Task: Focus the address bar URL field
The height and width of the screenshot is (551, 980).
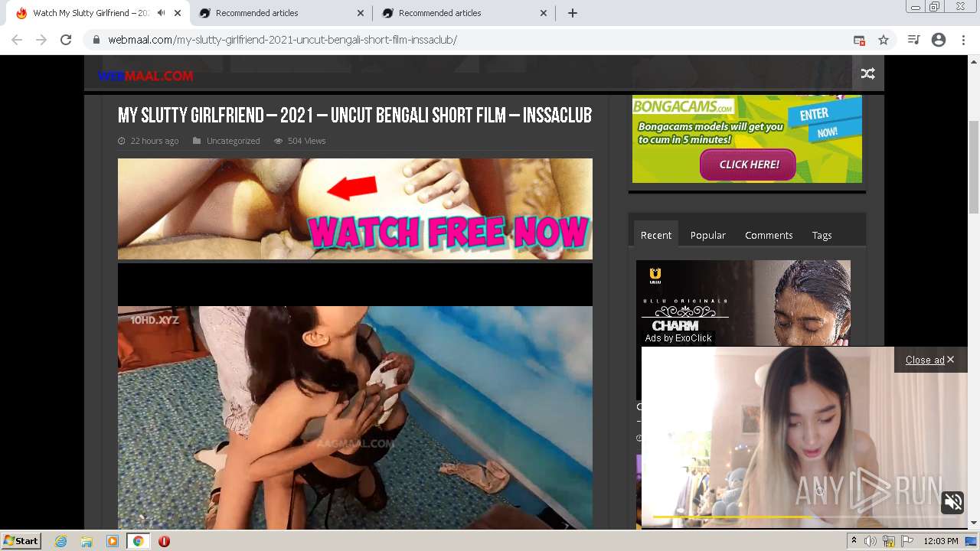Action: click(475, 40)
